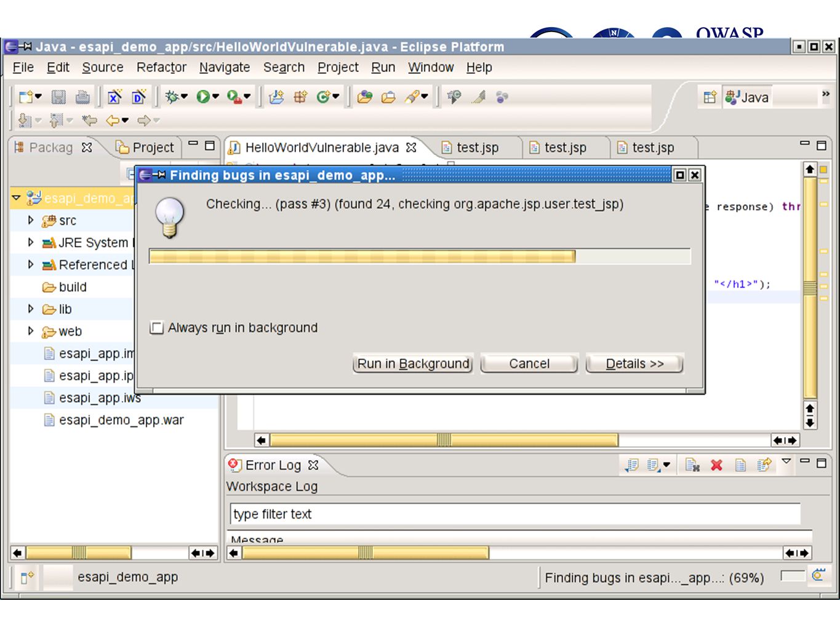Select the esapi_app.iws file
840x630 pixels.
pyautogui.click(x=92, y=398)
